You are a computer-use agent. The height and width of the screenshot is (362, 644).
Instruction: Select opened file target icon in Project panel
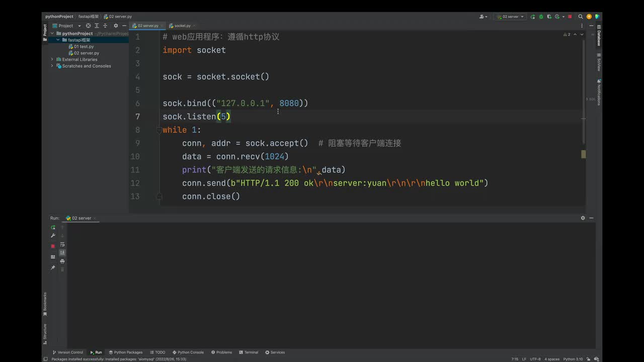[88, 26]
